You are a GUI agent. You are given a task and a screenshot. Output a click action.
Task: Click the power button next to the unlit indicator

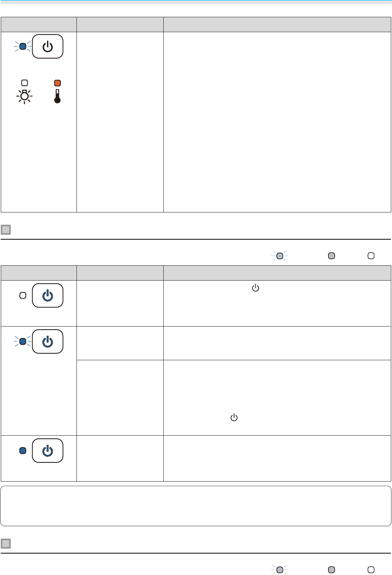pyautogui.click(x=47, y=296)
